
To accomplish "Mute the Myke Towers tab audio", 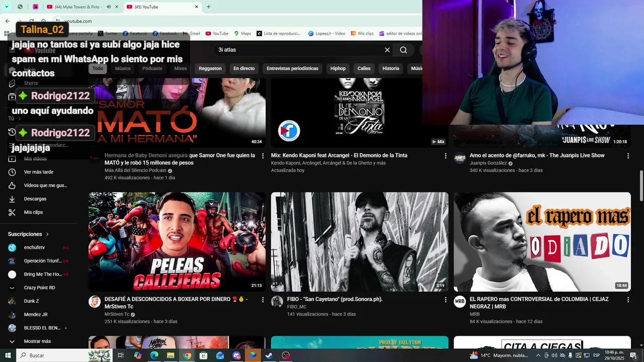I will point(109,7).
